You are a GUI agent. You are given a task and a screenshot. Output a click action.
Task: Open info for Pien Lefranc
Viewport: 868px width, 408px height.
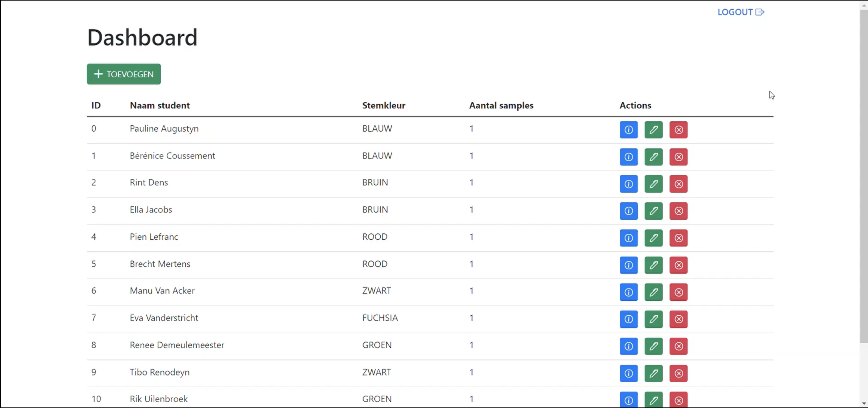coord(628,238)
